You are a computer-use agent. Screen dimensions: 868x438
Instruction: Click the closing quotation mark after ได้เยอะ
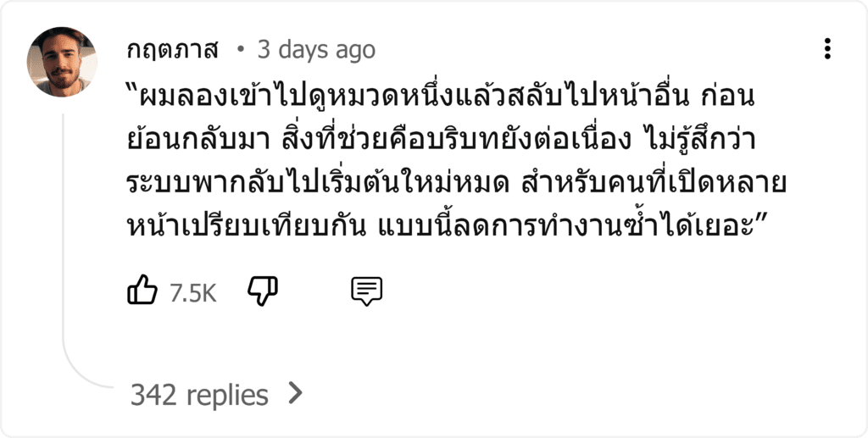[760, 220]
